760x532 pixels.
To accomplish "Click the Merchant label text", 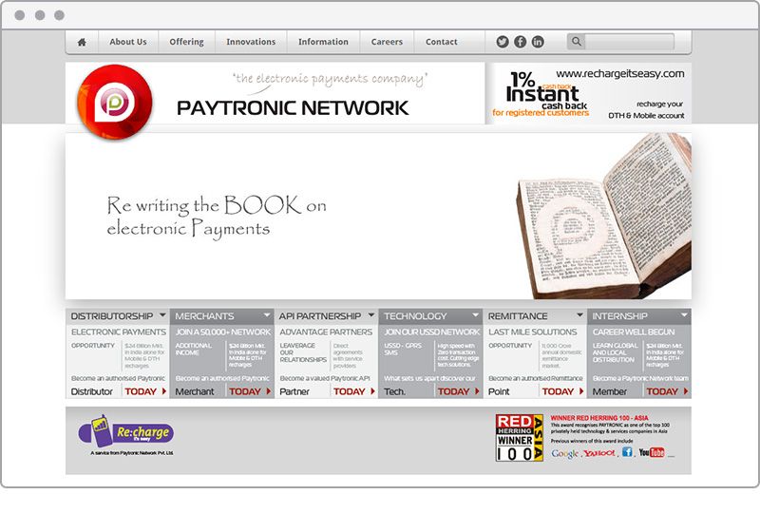I will 195,391.
